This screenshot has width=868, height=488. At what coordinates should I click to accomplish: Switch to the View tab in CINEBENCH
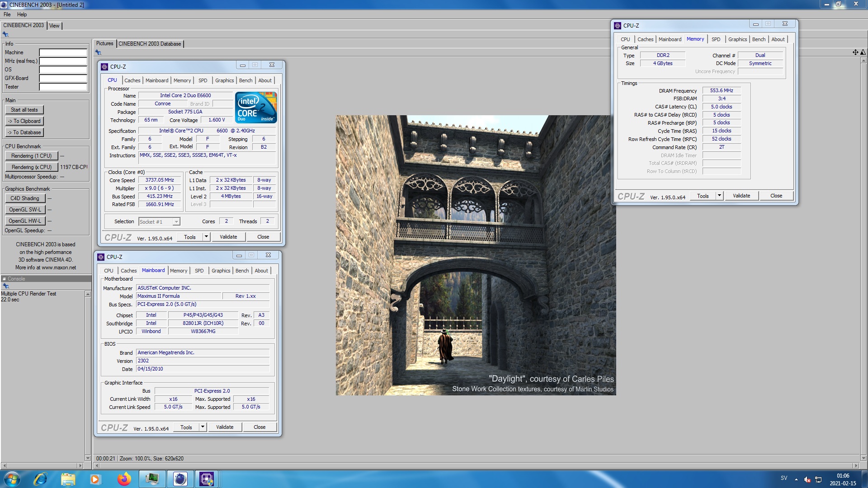(54, 26)
